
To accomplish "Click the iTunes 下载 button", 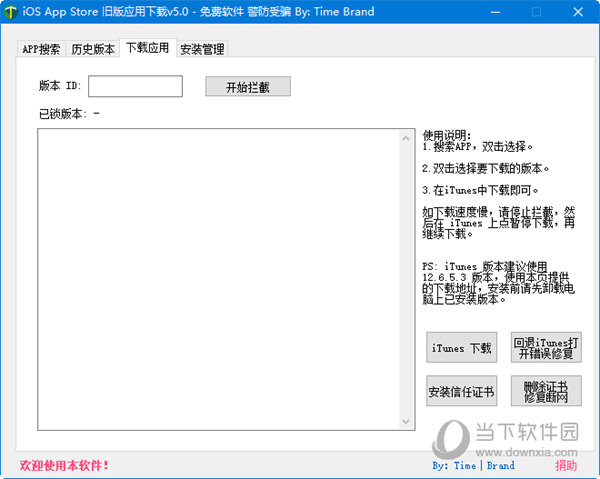I will [461, 347].
